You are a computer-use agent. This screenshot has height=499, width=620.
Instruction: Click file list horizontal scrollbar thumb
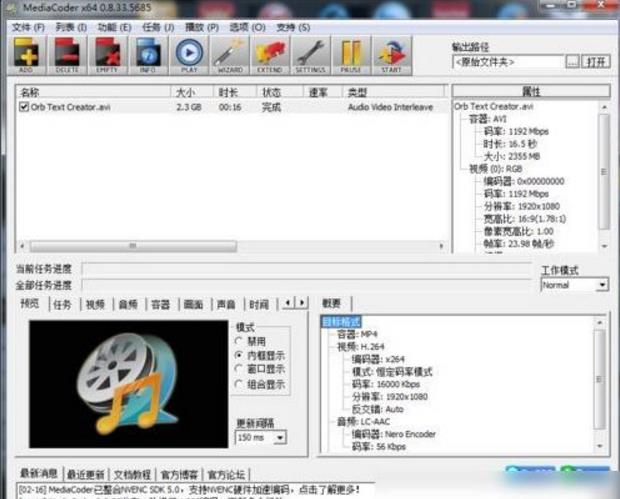133,246
